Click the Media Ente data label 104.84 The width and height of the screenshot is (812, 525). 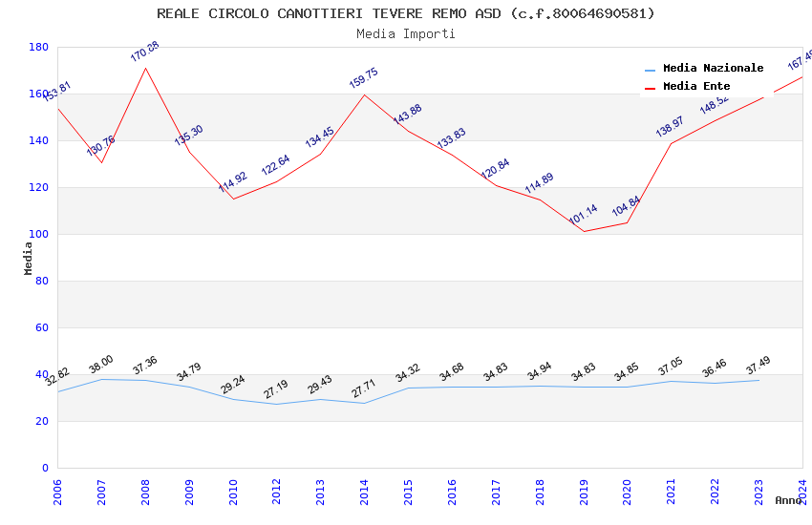pos(626,206)
